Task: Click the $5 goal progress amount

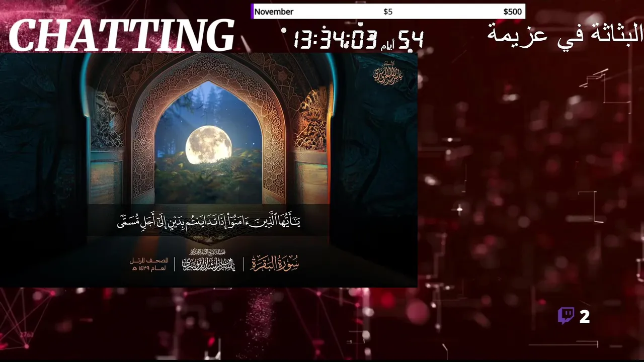Action: click(388, 12)
